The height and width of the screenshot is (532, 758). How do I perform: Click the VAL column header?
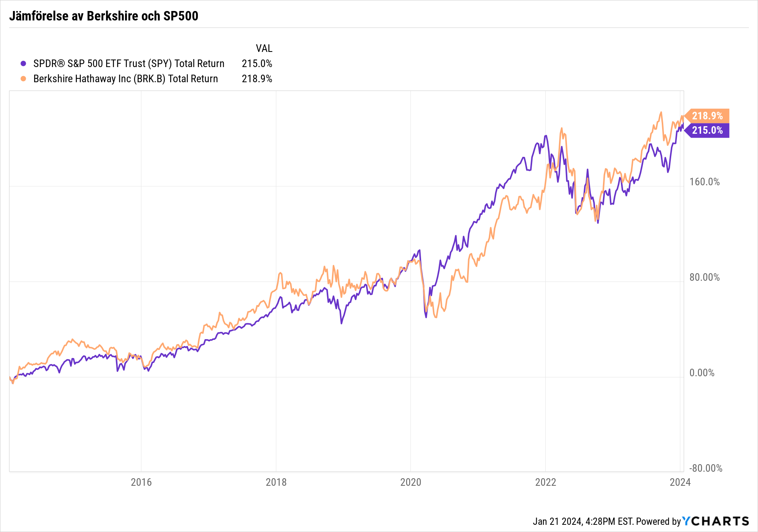pyautogui.click(x=264, y=49)
